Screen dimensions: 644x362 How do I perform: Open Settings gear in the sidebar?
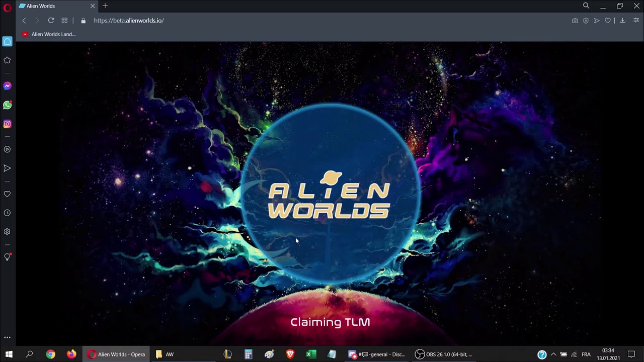(8, 232)
